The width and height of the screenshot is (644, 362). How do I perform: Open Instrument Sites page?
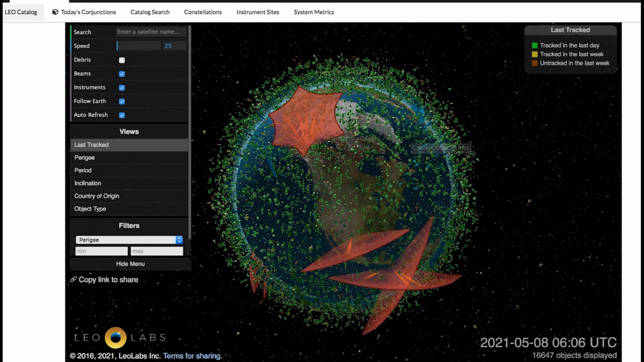(x=258, y=12)
